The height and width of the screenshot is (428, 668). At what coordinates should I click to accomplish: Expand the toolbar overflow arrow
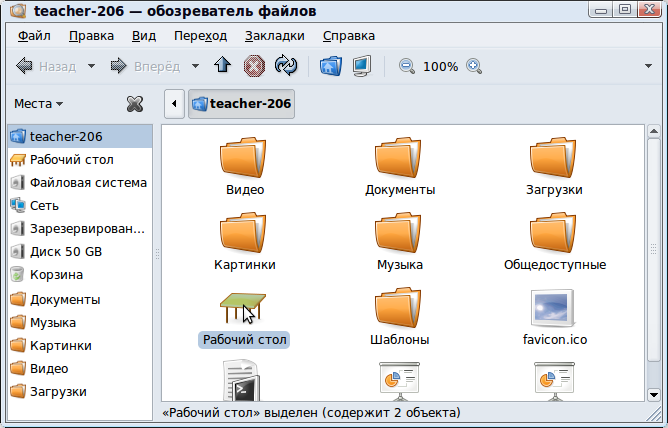648,66
